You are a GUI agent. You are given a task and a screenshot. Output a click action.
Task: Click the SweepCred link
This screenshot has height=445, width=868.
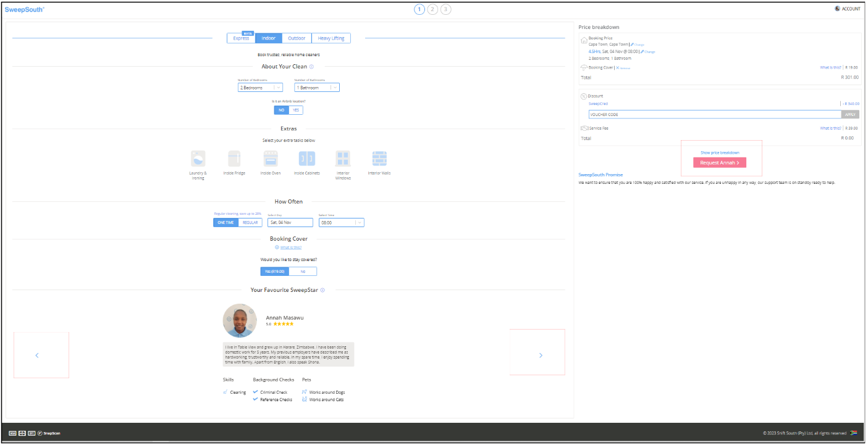[x=598, y=104]
